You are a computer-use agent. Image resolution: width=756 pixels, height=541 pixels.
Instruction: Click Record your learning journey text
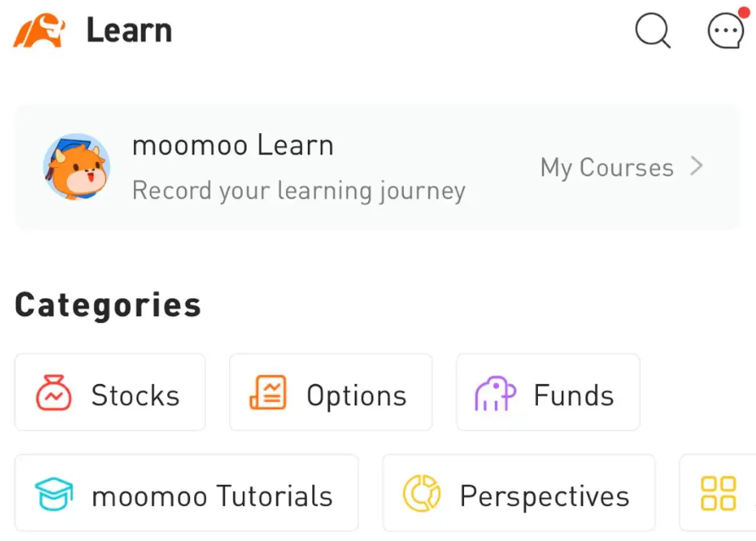coord(299,190)
